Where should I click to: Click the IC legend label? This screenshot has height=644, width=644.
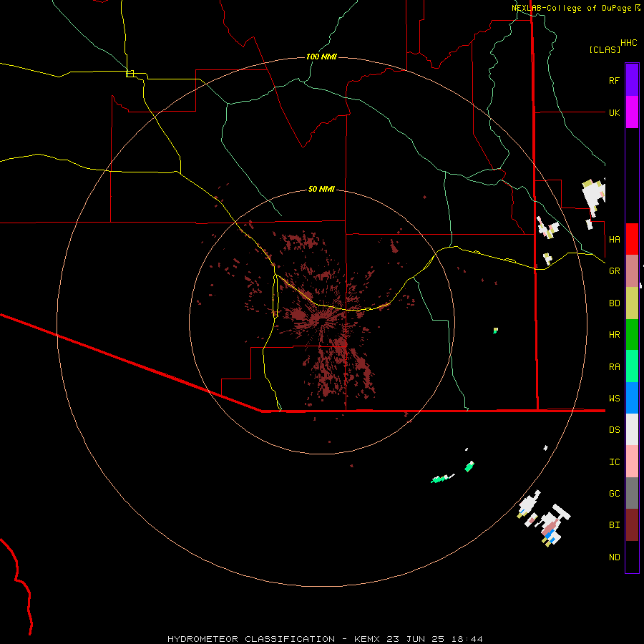pyautogui.click(x=614, y=462)
